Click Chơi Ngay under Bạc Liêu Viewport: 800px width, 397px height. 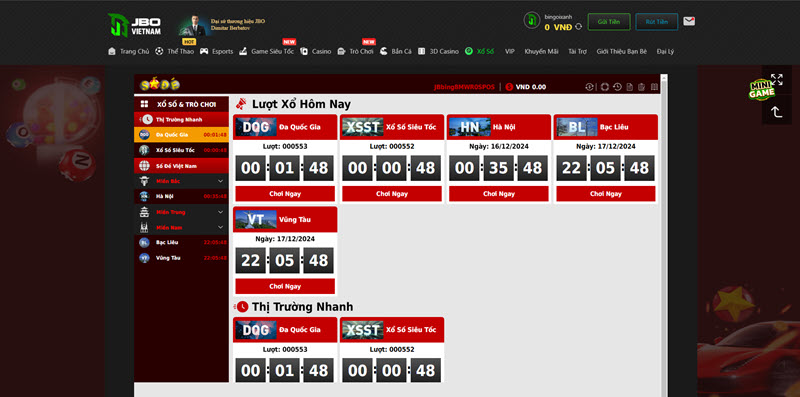coord(606,194)
